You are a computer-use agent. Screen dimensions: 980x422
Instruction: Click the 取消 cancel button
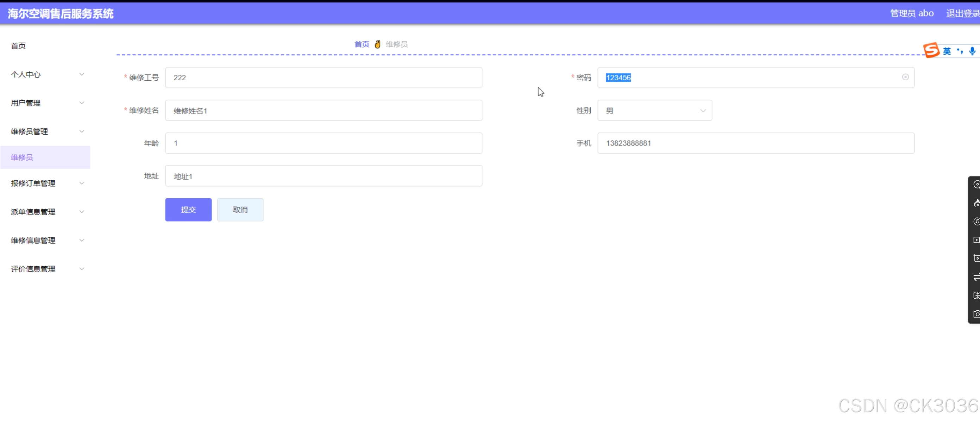(240, 210)
